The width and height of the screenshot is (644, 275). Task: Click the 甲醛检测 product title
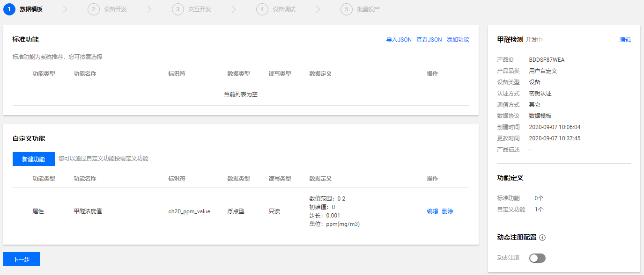pos(510,40)
